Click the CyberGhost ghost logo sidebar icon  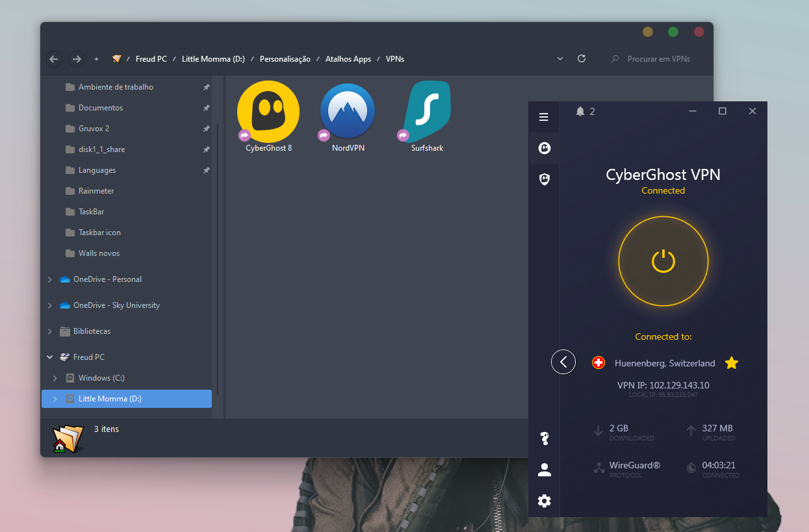(545, 148)
